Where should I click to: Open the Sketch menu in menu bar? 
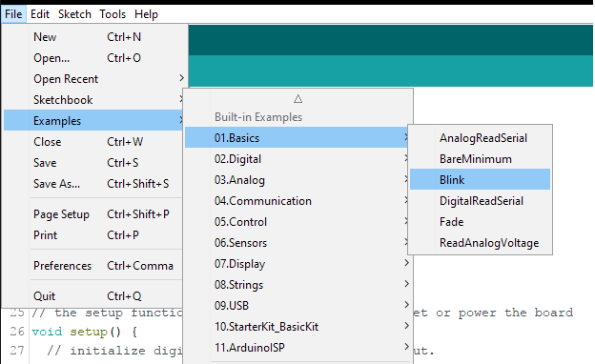point(74,14)
